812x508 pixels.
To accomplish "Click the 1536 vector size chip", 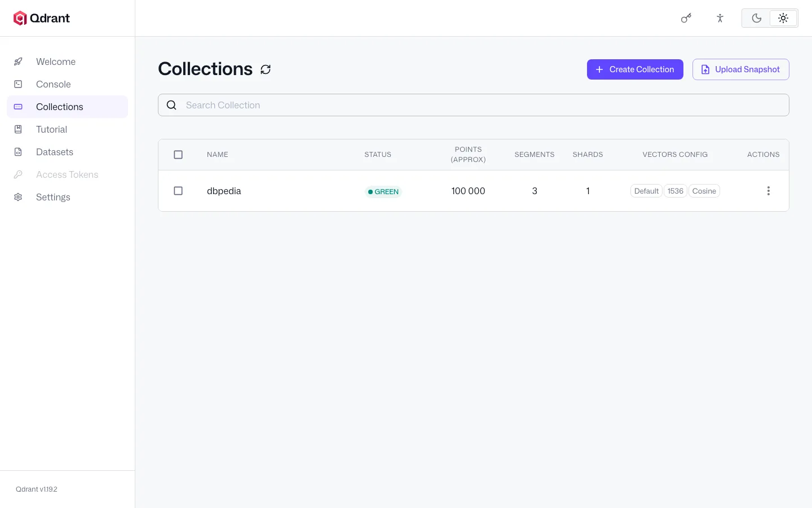I will click(676, 191).
